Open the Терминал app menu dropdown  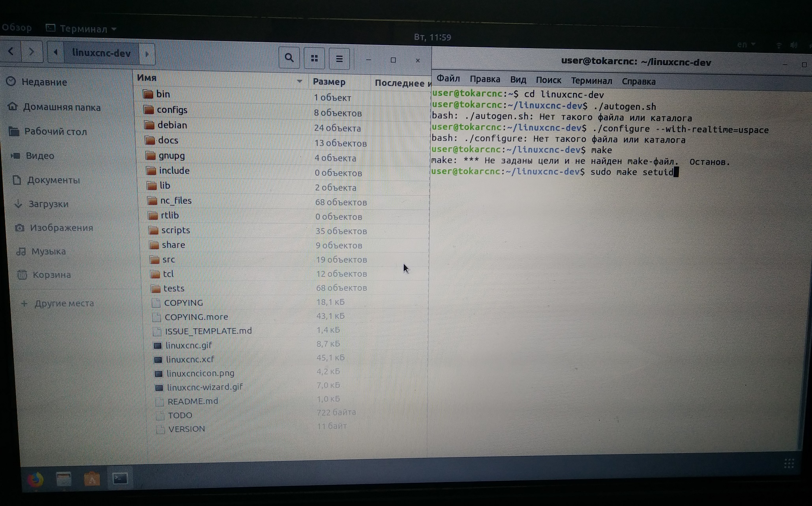(x=83, y=29)
